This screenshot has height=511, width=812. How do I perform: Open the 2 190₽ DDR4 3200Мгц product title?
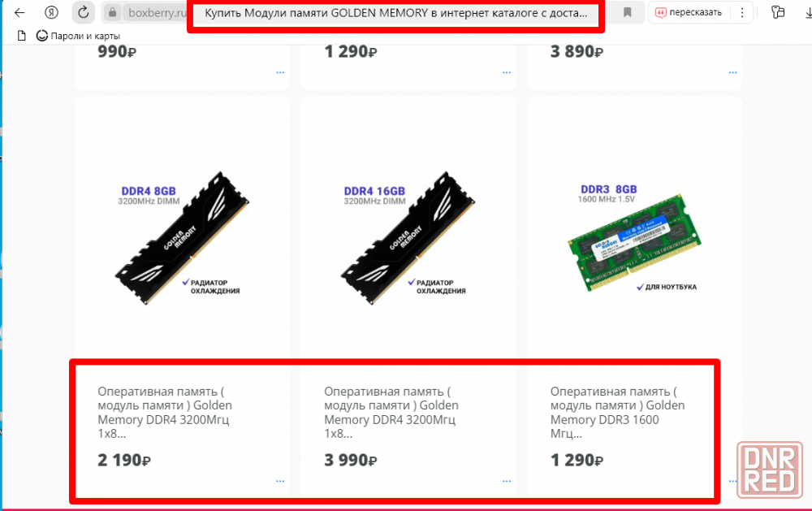click(165, 413)
